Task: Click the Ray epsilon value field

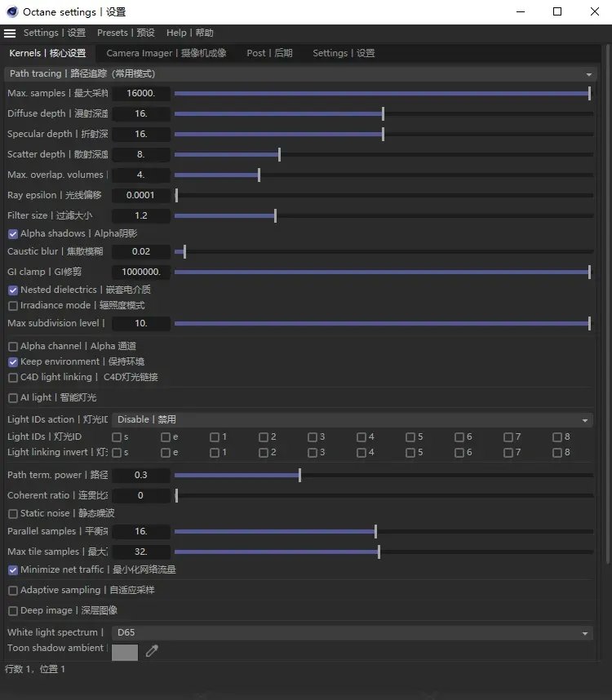Action: (140, 195)
